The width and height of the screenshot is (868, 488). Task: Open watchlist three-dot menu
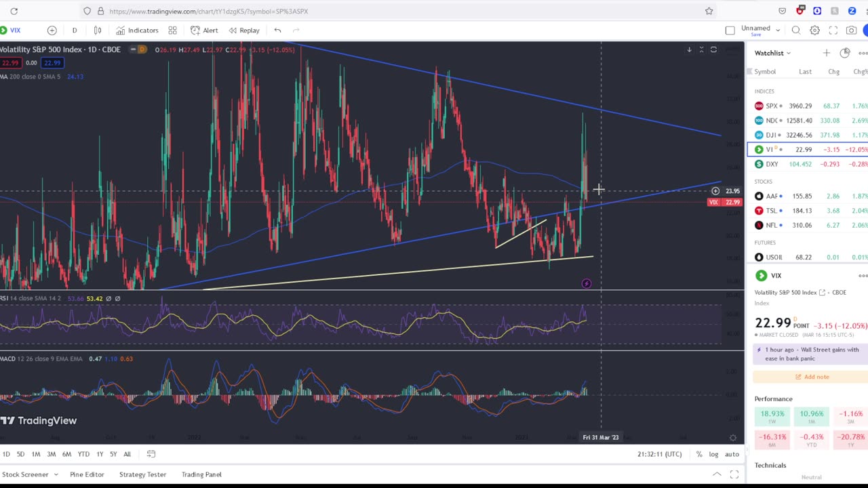pyautogui.click(x=863, y=53)
